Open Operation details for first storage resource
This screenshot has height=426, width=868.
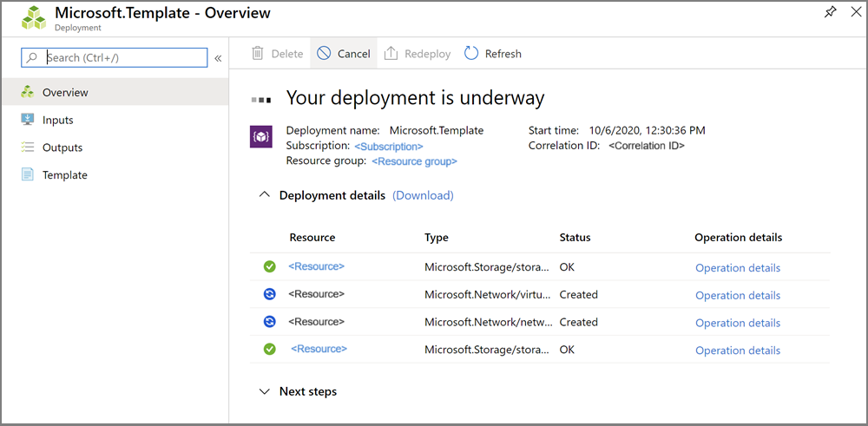738,268
